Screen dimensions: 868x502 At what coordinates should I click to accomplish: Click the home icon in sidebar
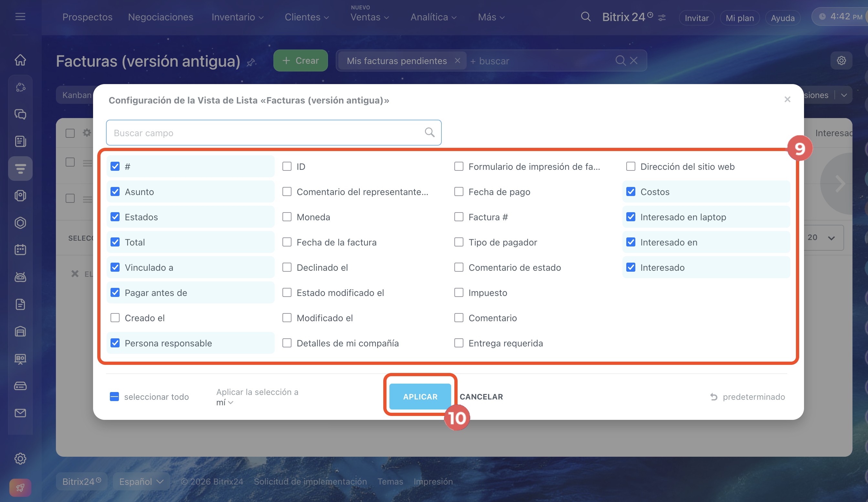click(x=20, y=60)
